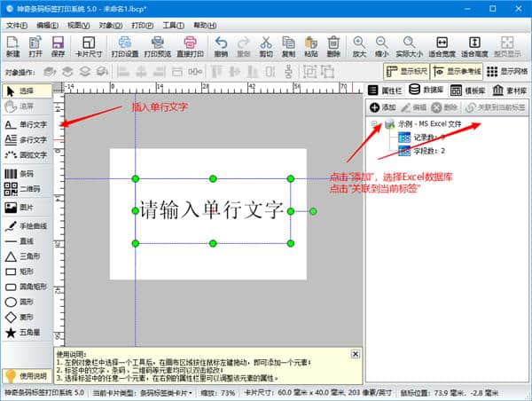The height and width of the screenshot is (401, 532).
Task: Toggle 显示标尺 ruler display
Action: [x=409, y=71]
